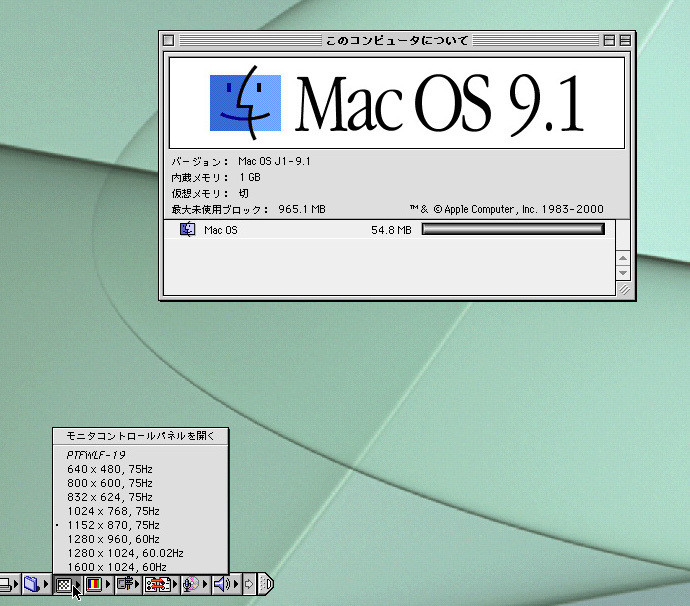This screenshot has height=606, width=690.
Task: Expand the arrow beside the volume speaker icon
Action: point(236,584)
